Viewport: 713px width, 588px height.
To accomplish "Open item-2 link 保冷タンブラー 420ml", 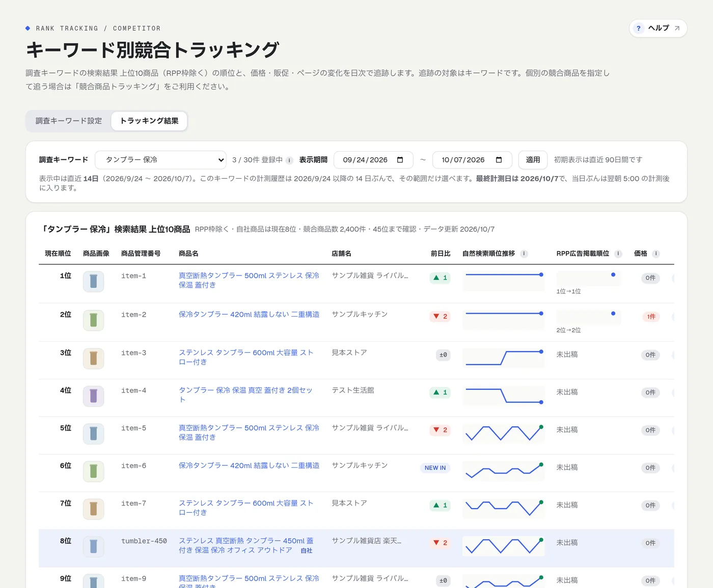I will click(x=249, y=315).
